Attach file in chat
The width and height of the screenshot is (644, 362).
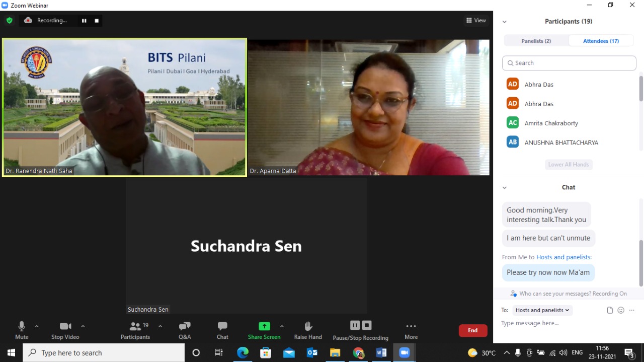tap(610, 310)
